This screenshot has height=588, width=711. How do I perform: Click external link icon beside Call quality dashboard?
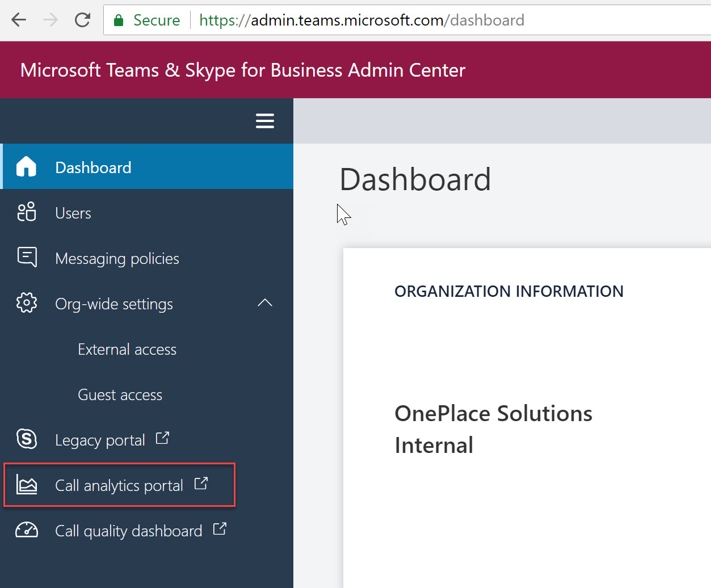coord(220,529)
